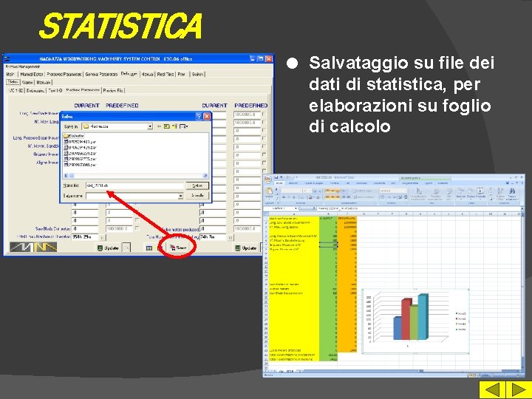Click 350h 29m total hours field
Image resolution: width=532 pixels, height=399 pixels.
tap(85, 237)
